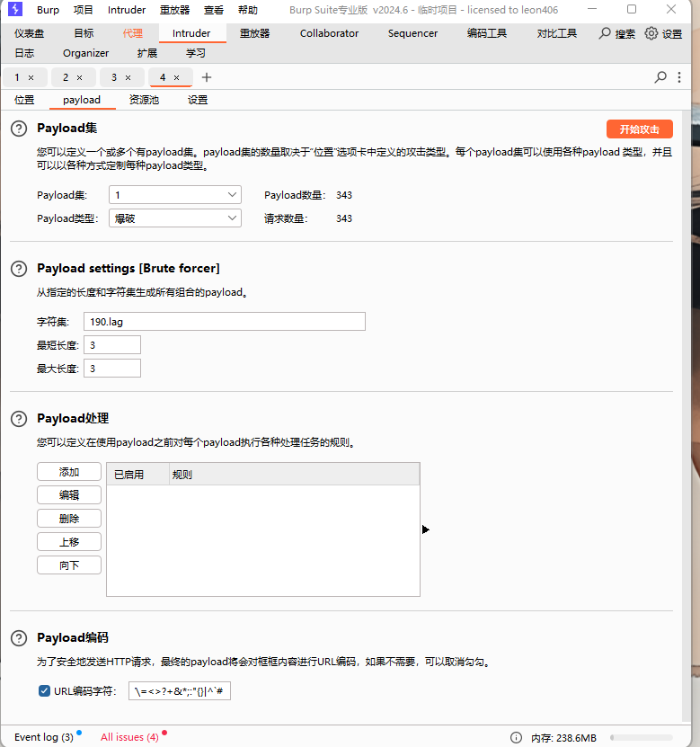Switch to 对比工具 tab
Viewport: 700px width, 747px height.
(x=556, y=33)
